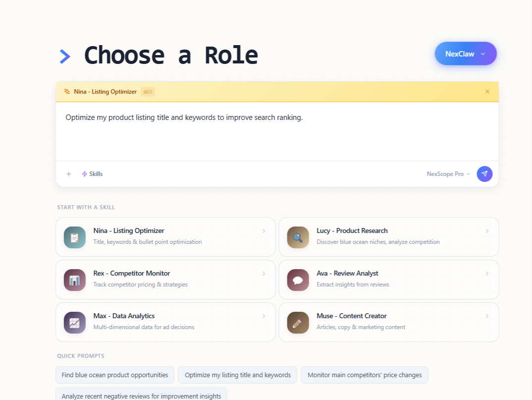Open the NexScope Pro model selector

coord(447,174)
